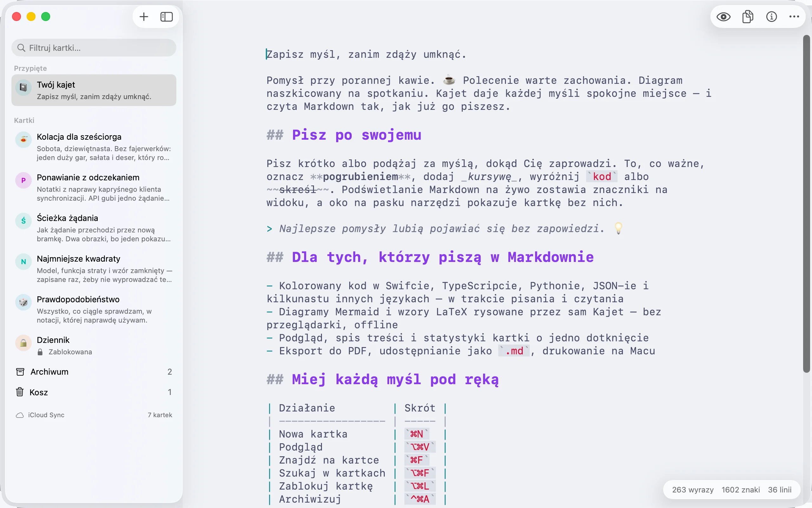This screenshot has height=508, width=812.
Task: Click the table cell Zablokuj kartkę
Action: click(326, 486)
